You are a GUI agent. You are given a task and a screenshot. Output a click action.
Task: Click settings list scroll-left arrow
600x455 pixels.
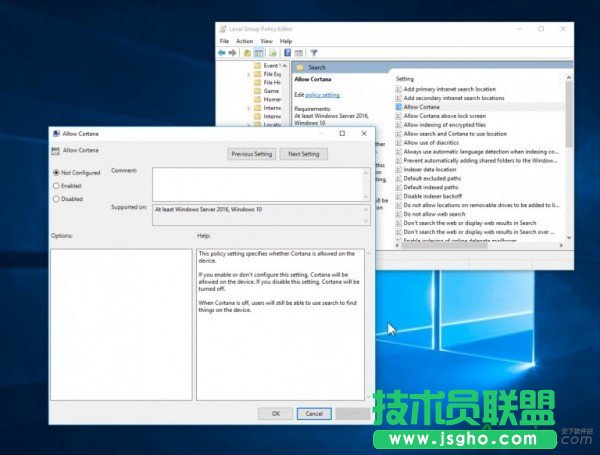point(397,245)
